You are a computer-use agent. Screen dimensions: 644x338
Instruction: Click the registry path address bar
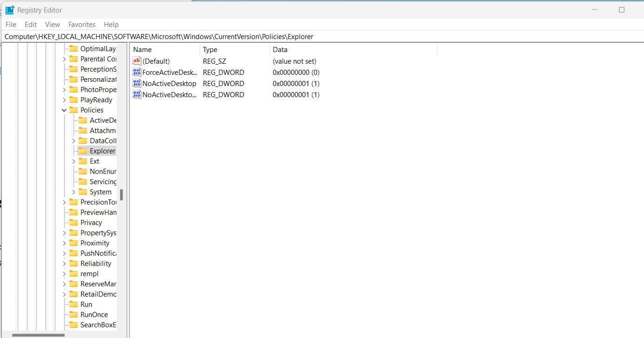322,37
